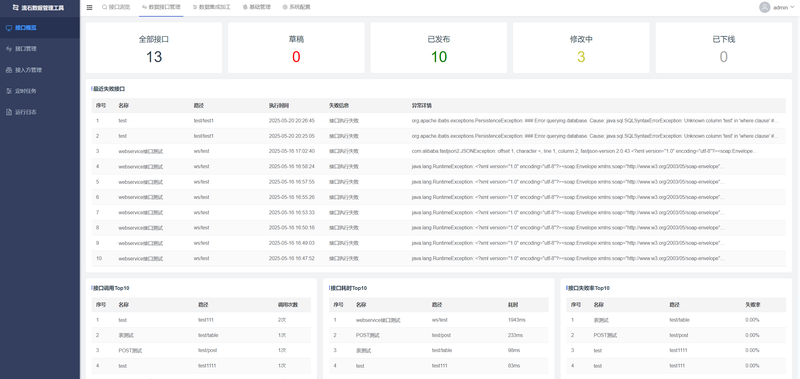Click the 草稿 card showing red 0

296,48
